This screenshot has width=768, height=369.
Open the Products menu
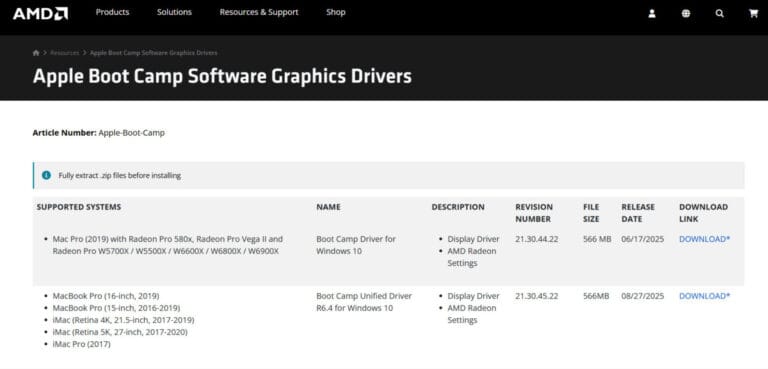(112, 12)
